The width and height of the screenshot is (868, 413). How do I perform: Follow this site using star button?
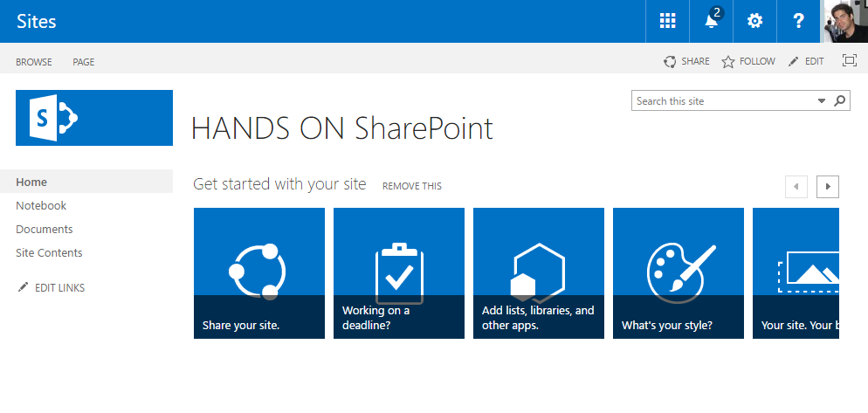point(748,62)
